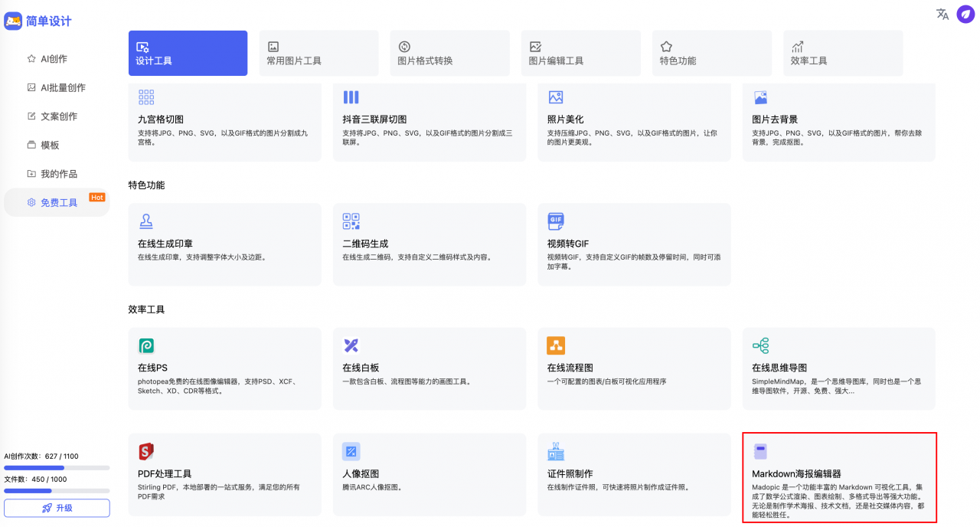This screenshot has height=527, width=980.
Task: Click the gear icon beside 免费工具
Action: 31,203
